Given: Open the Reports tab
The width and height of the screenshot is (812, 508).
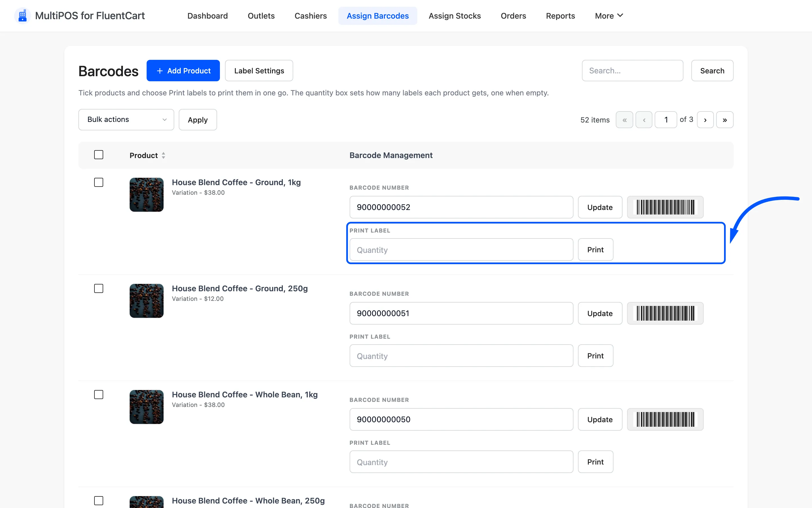Looking at the screenshot, I should [x=560, y=16].
